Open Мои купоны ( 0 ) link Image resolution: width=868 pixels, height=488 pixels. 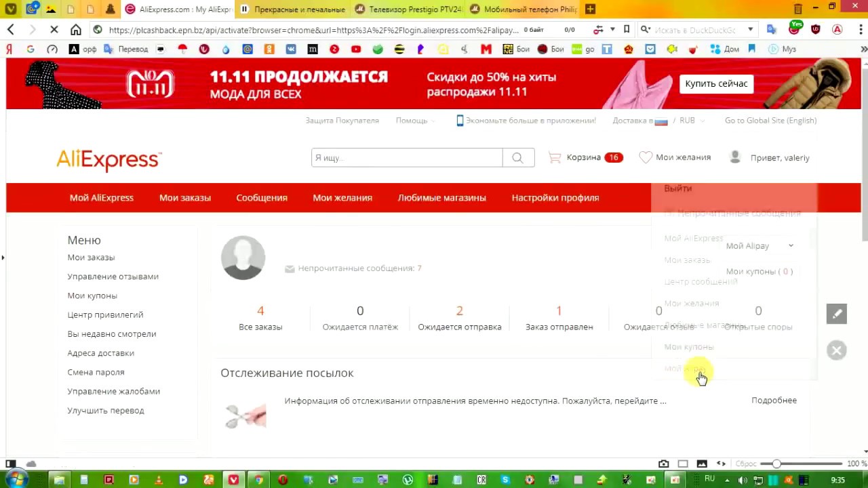[759, 271]
